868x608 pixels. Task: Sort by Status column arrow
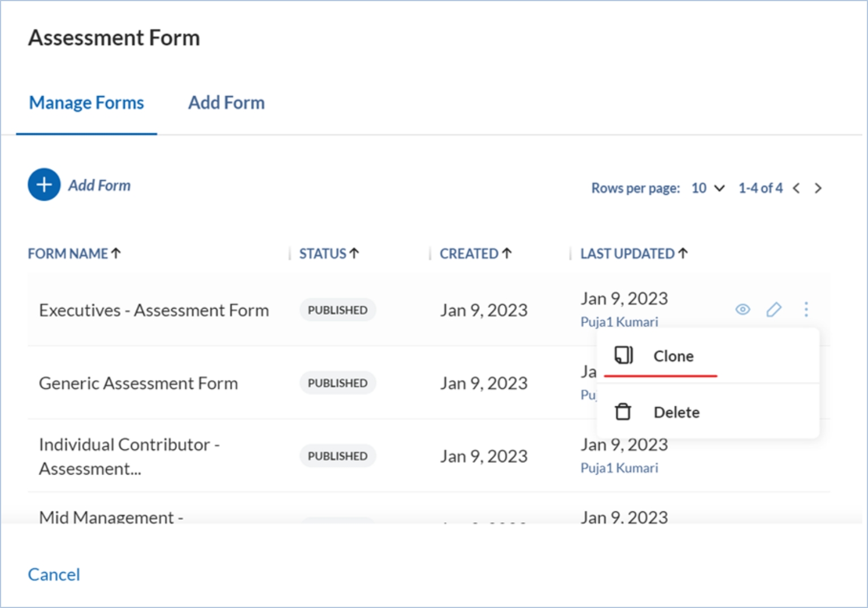[x=354, y=254]
